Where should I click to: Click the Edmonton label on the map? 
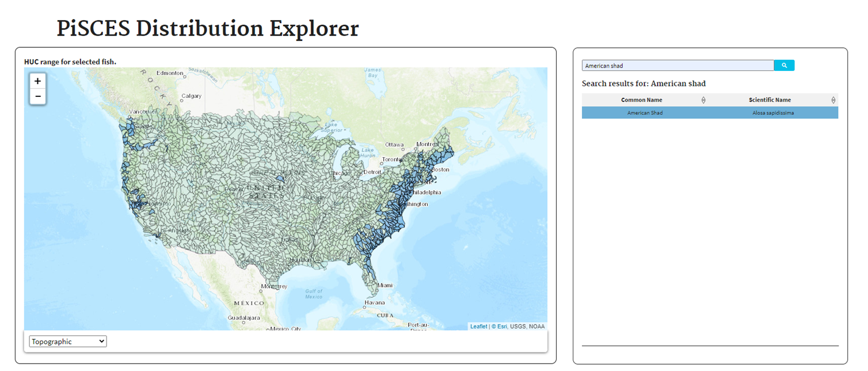[170, 73]
